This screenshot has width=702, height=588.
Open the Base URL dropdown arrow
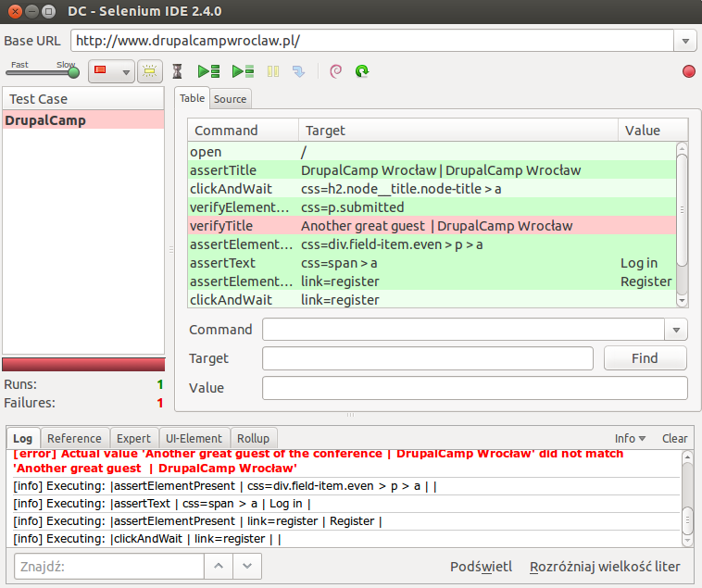click(685, 41)
